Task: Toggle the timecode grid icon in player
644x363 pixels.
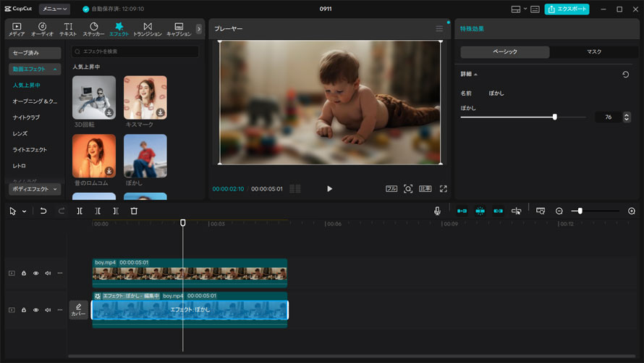Action: click(x=295, y=188)
